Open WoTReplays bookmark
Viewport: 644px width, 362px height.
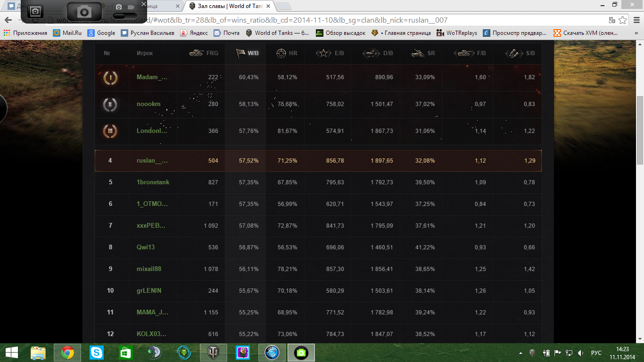(457, 33)
